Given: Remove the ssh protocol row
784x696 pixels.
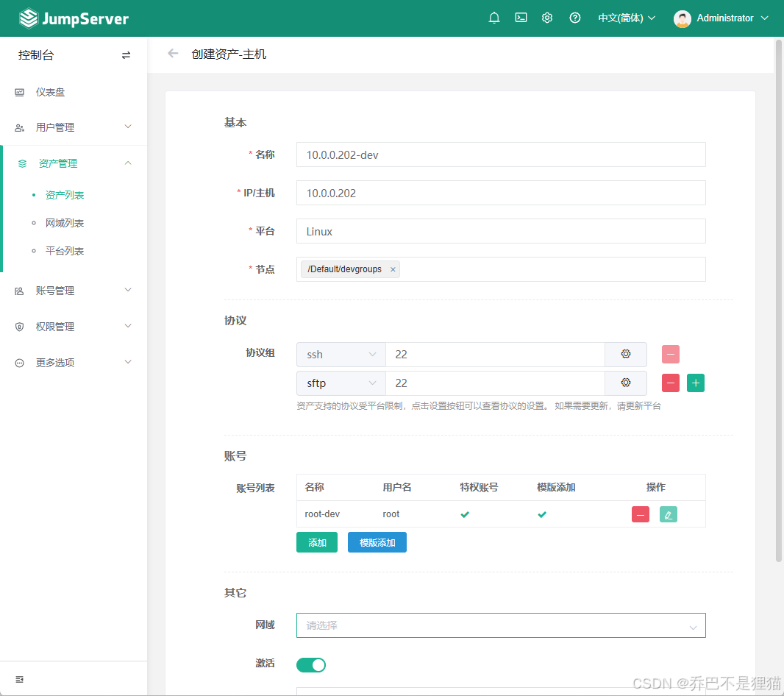Looking at the screenshot, I should point(671,355).
